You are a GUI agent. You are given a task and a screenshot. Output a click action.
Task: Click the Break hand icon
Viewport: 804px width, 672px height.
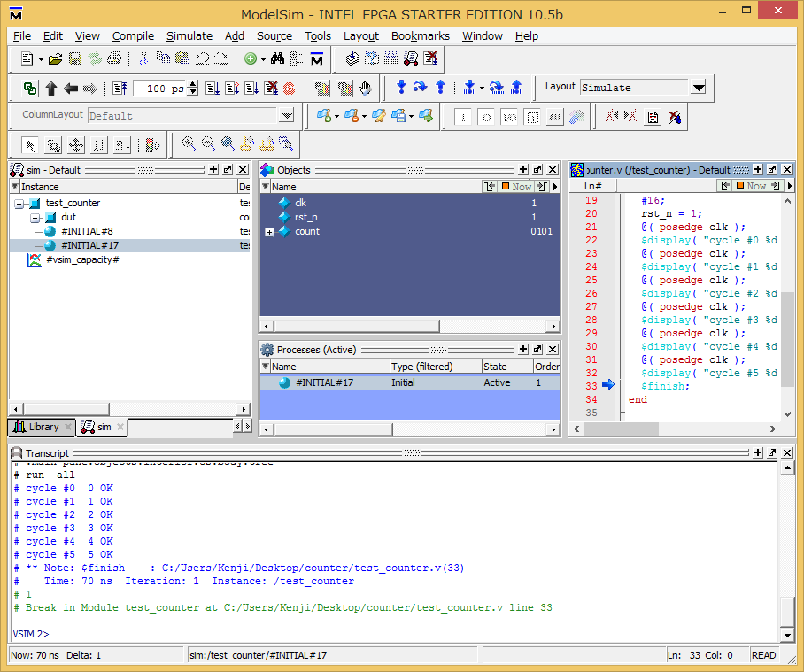pyautogui.click(x=365, y=89)
